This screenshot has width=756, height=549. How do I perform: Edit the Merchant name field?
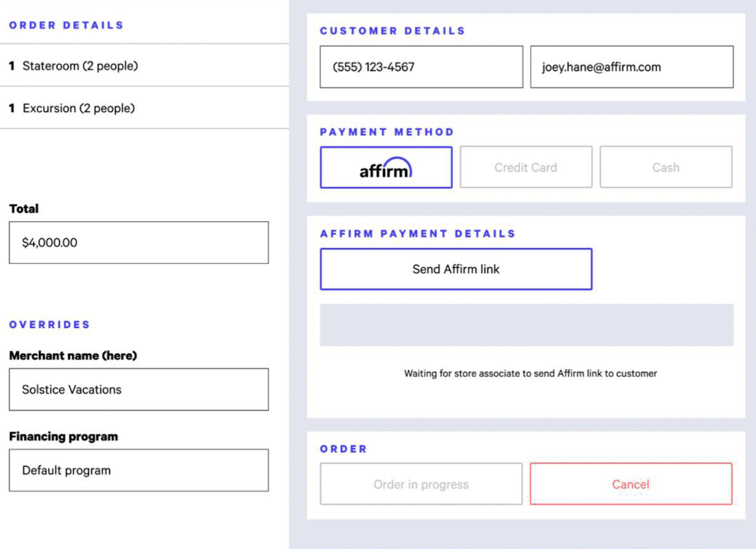pyautogui.click(x=139, y=390)
